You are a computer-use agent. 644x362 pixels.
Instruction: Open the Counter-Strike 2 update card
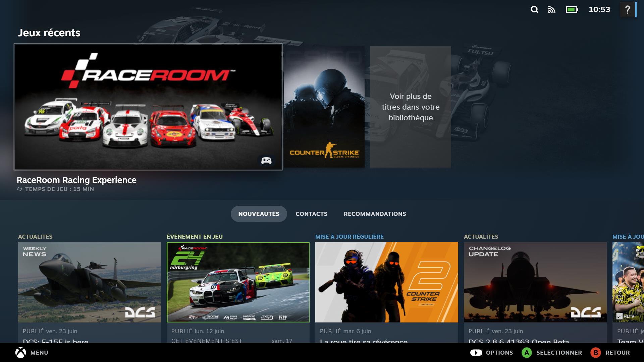pos(387,282)
